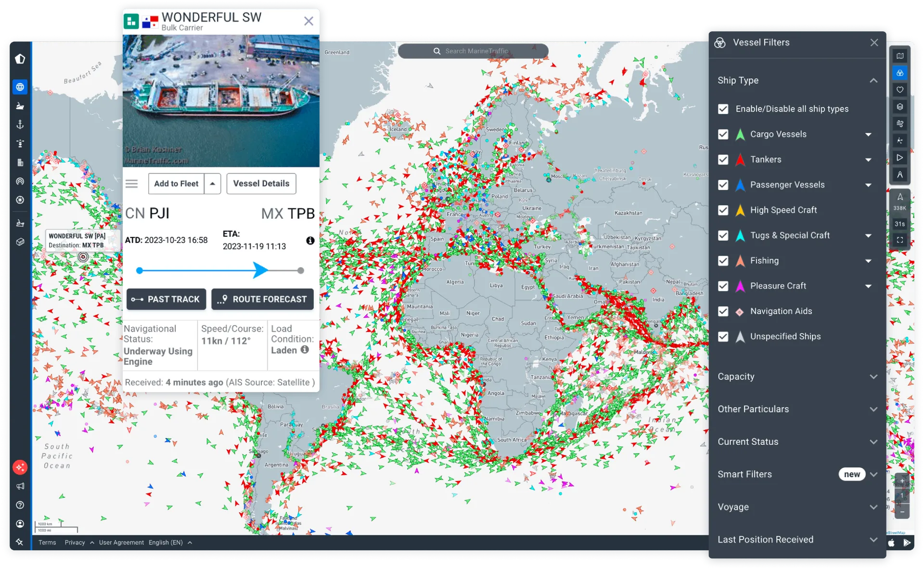Click the replay play icon on right toolbar
The image size is (924, 569).
[x=900, y=158]
